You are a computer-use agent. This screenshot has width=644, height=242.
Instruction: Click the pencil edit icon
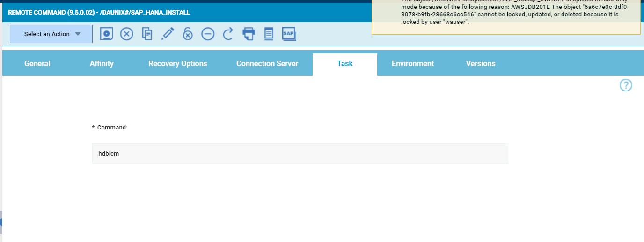click(x=168, y=34)
